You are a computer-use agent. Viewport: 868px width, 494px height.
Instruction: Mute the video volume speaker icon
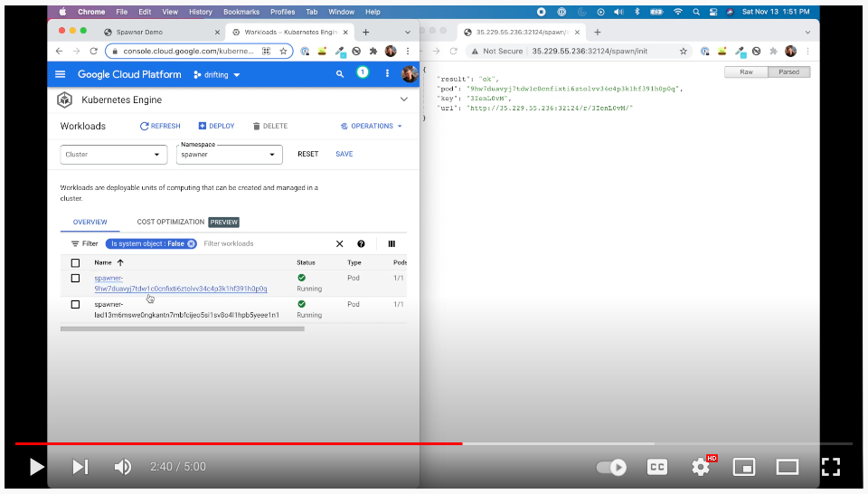(122, 467)
